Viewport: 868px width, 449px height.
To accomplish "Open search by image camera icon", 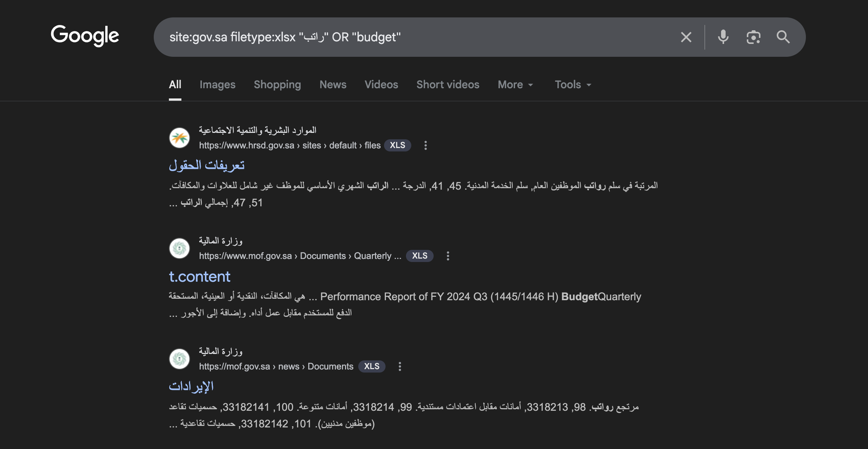I will click(x=753, y=37).
